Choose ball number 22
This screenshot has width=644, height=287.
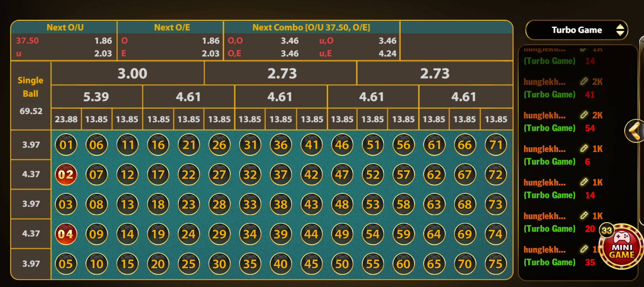[189, 175]
